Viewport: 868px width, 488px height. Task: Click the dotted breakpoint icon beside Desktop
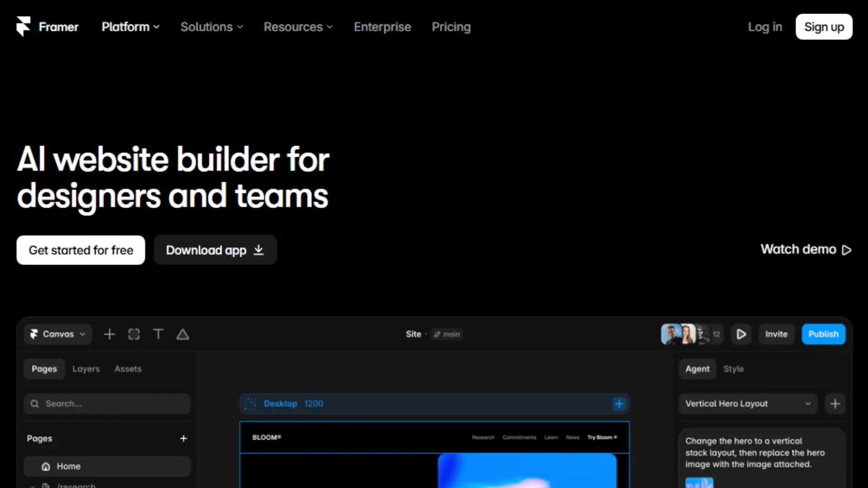pyautogui.click(x=250, y=404)
